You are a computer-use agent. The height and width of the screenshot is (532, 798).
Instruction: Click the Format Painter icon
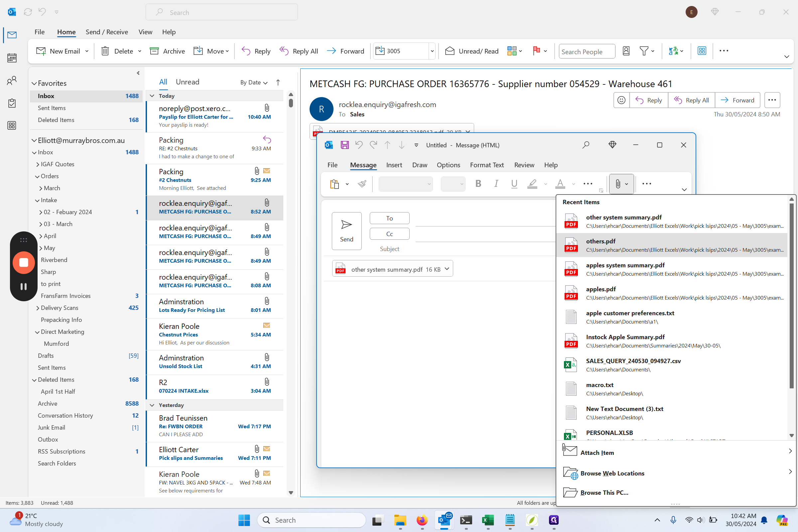point(362,184)
